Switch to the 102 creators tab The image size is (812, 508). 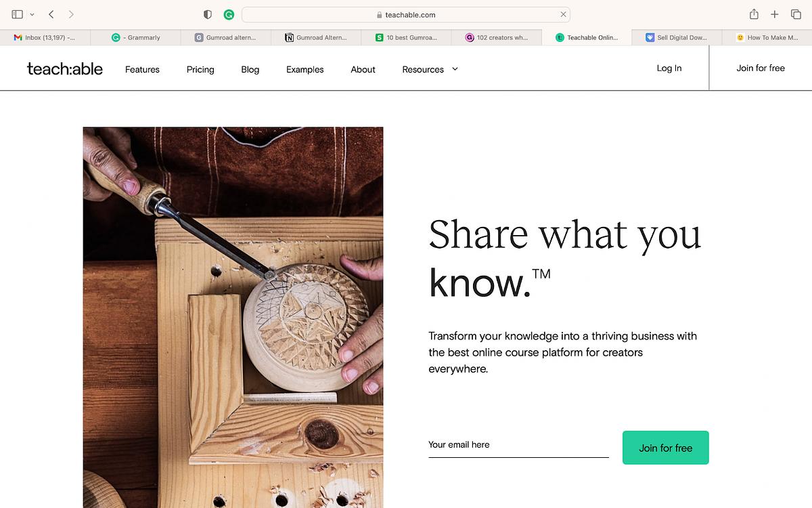[x=497, y=38]
